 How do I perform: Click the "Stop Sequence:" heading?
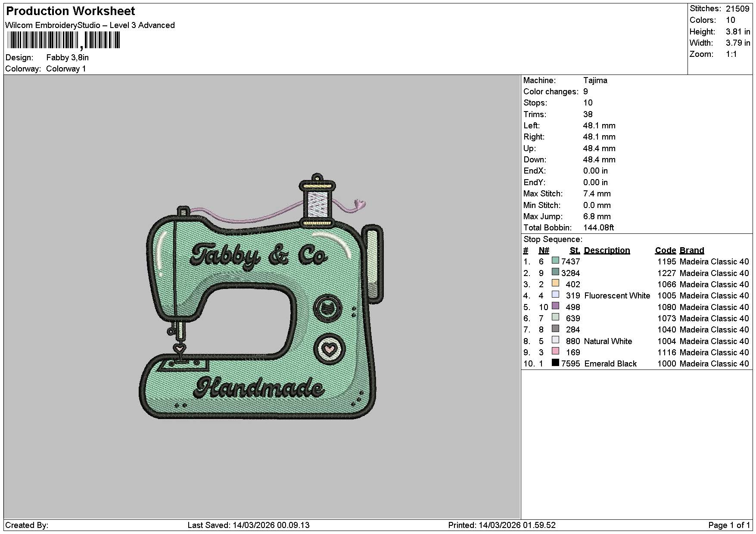[553, 239]
